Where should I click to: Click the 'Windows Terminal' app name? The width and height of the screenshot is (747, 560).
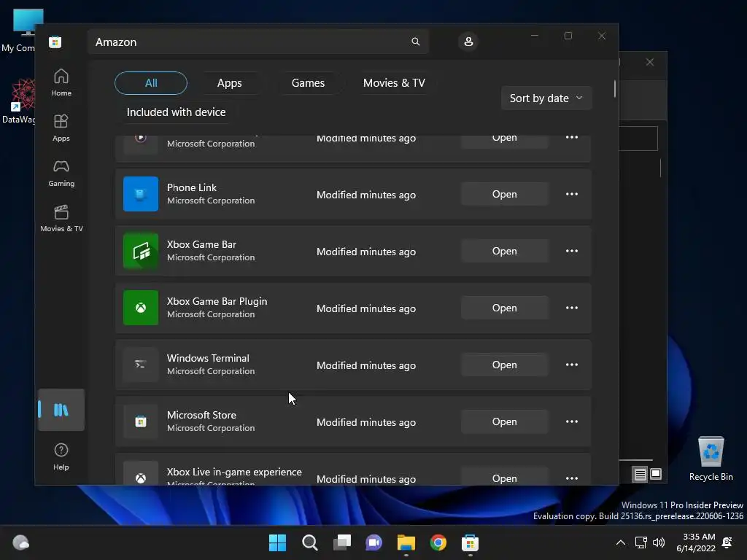tap(208, 358)
